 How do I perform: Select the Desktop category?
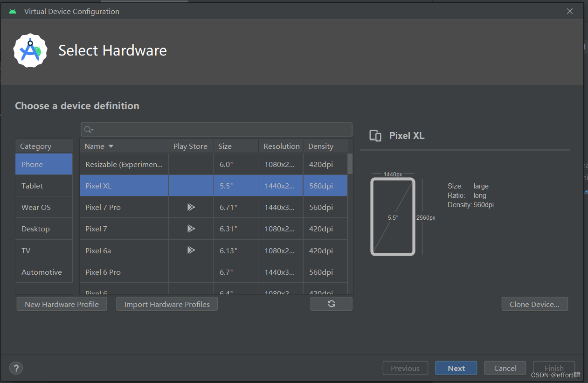tap(44, 229)
